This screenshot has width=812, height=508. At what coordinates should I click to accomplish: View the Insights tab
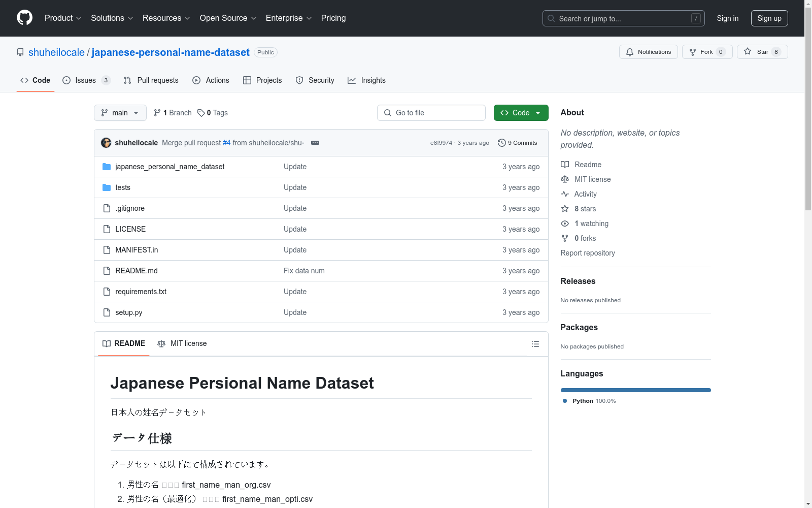tap(367, 80)
